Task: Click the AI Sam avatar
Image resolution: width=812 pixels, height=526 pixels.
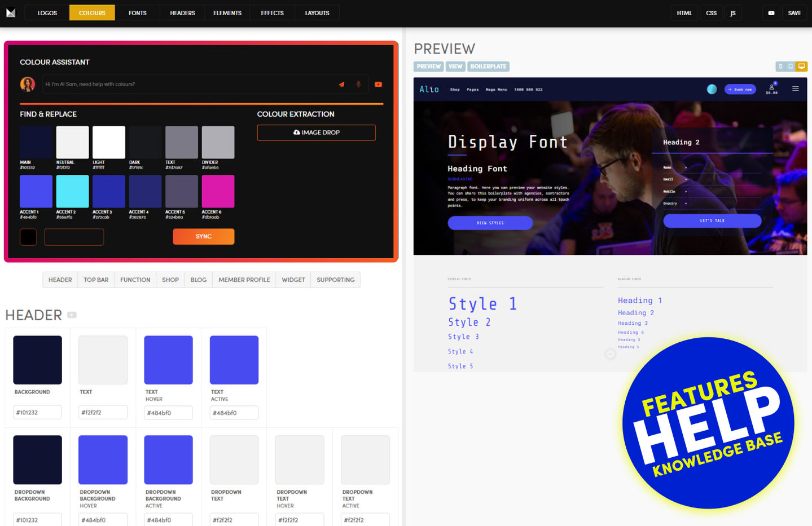Action: tap(28, 85)
